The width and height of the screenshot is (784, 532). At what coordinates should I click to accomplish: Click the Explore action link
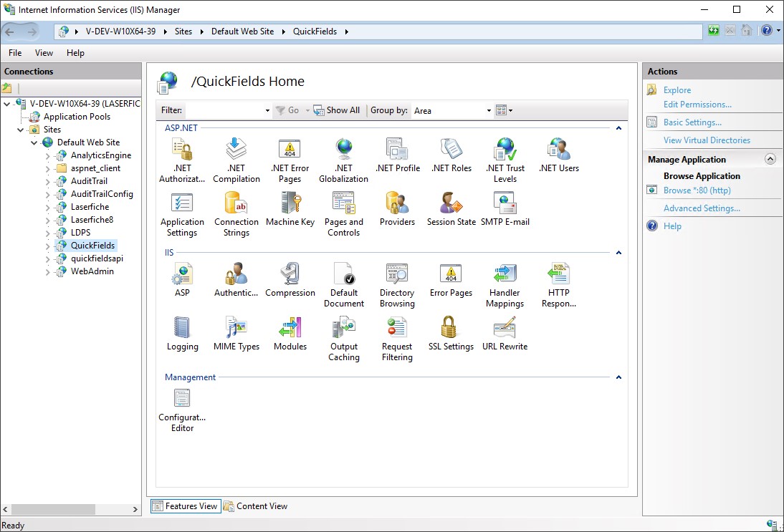pos(677,90)
